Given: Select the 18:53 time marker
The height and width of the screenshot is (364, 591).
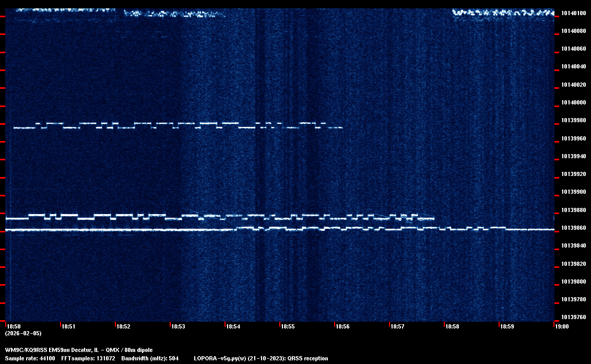Looking at the screenshot, I should click(x=178, y=326).
